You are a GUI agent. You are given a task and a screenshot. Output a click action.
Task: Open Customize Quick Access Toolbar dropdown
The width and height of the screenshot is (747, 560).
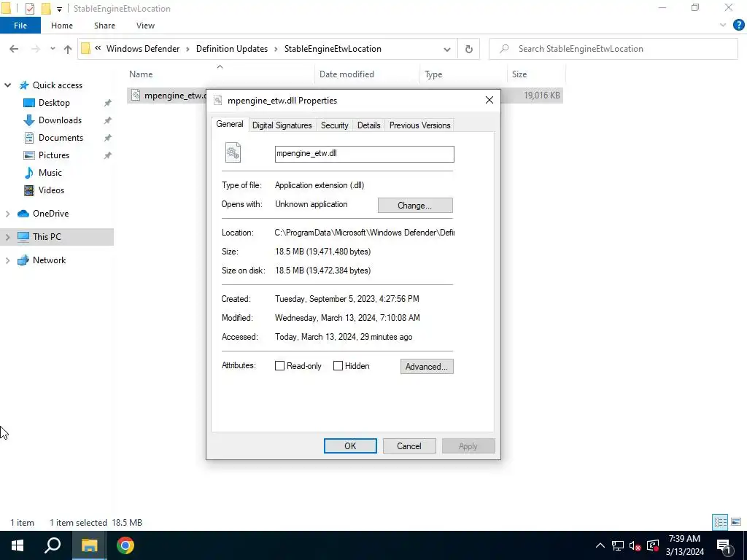click(x=59, y=9)
